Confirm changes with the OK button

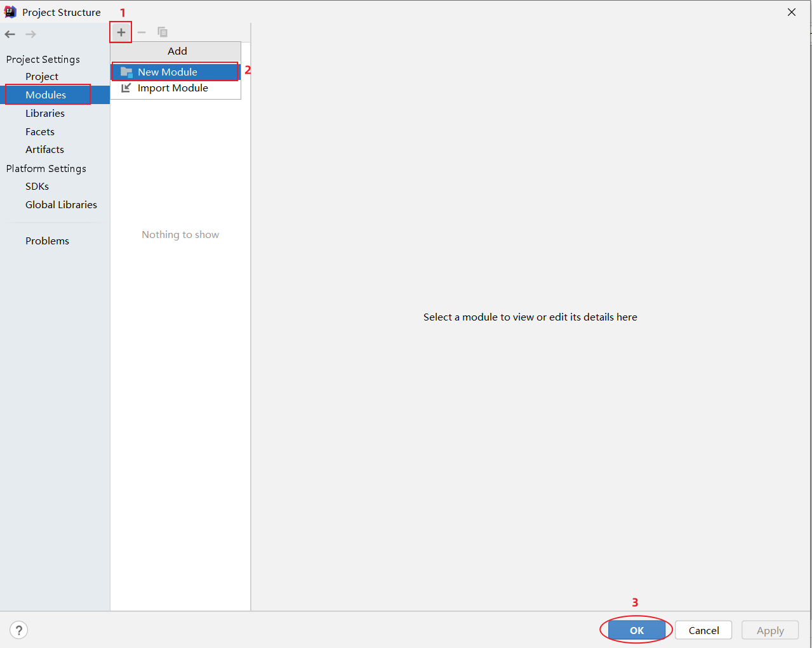point(636,630)
